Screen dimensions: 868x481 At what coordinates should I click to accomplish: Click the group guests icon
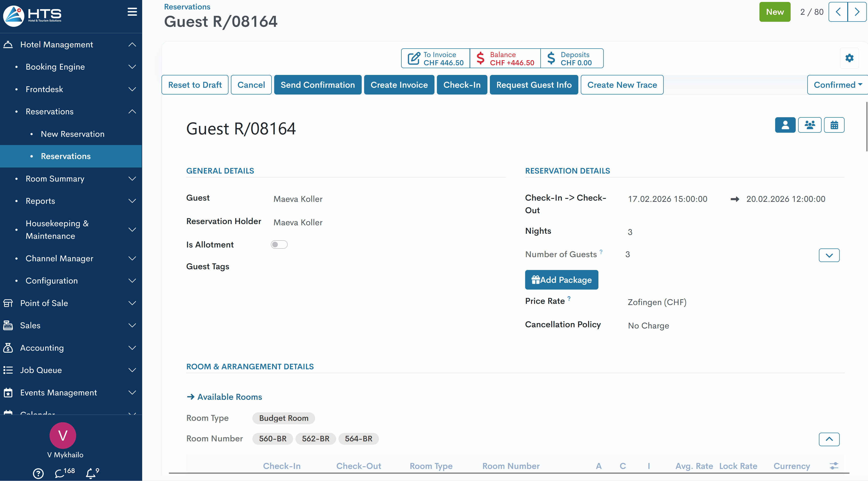(809, 125)
